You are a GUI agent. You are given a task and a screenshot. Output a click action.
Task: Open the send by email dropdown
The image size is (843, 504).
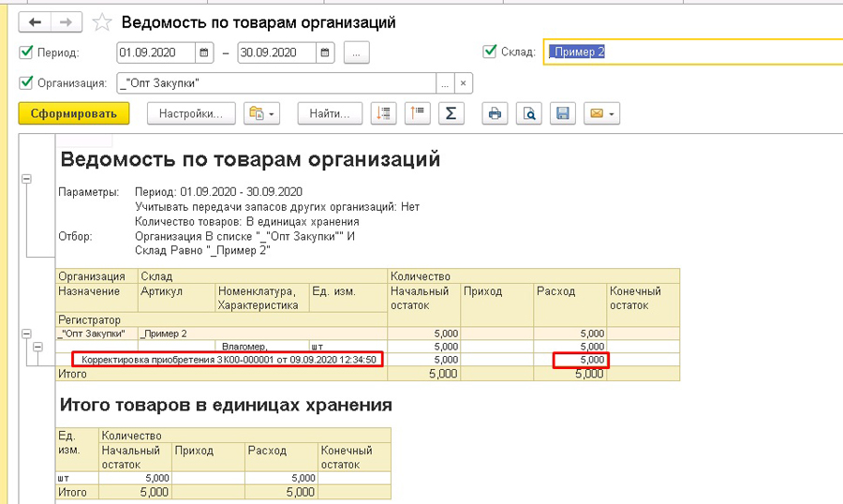pos(601,114)
